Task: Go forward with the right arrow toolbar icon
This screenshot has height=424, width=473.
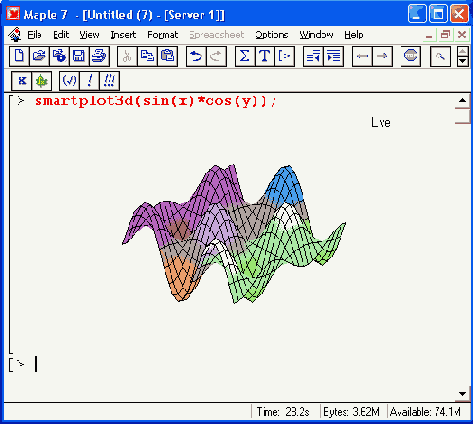Action: click(x=382, y=56)
